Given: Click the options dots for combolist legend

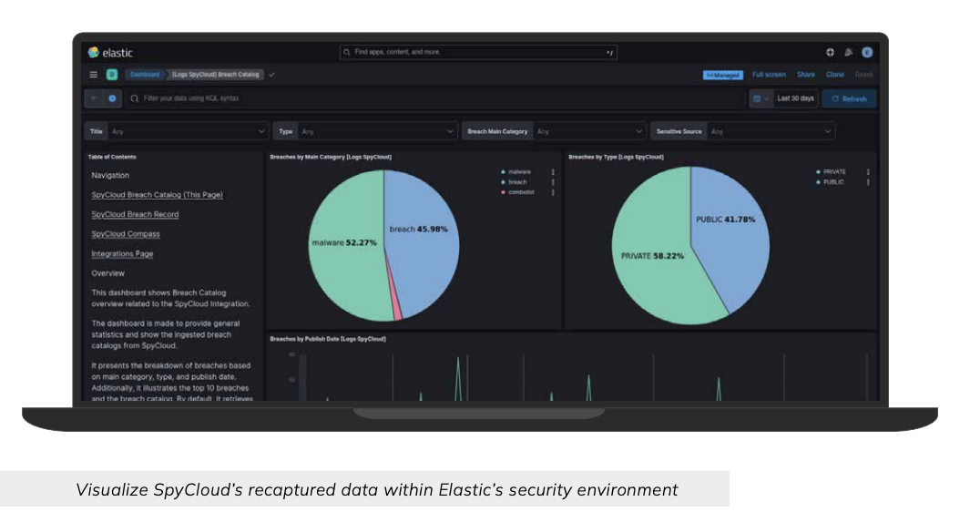Looking at the screenshot, I should 553,192.
